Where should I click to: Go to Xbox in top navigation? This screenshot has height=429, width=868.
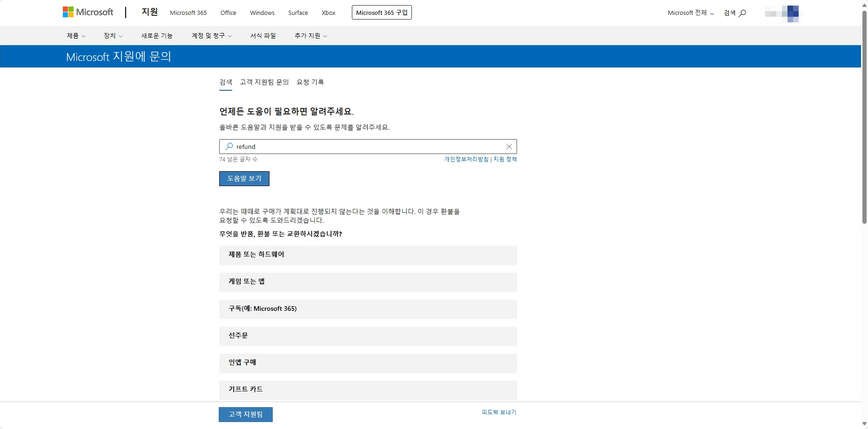point(329,13)
